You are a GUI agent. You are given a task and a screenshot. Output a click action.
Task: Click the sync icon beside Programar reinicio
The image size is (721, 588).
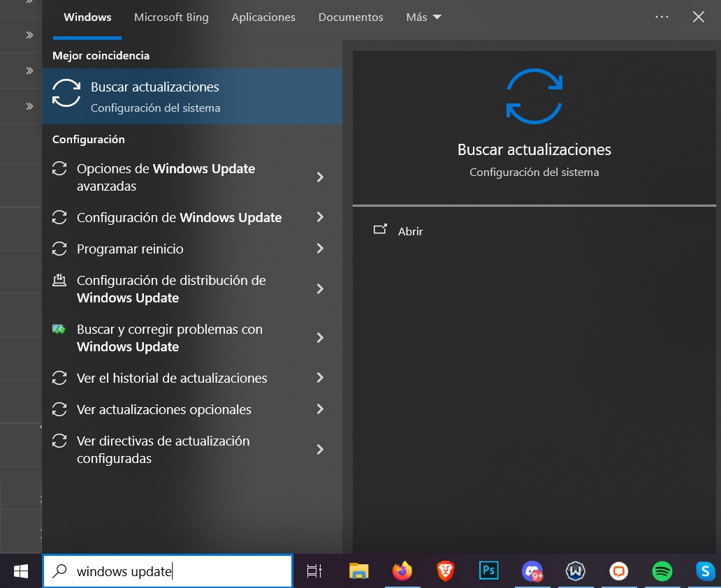[59, 249]
